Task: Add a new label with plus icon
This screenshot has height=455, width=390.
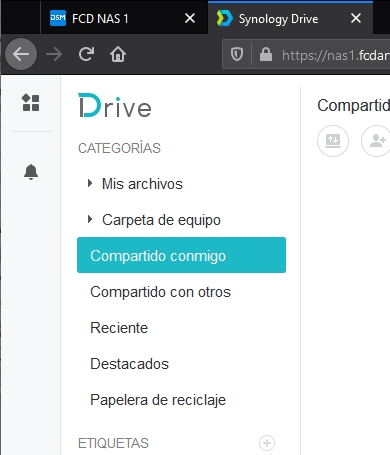Action: pos(267,443)
